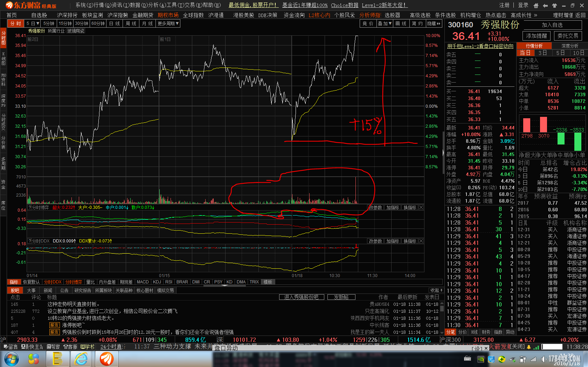Click the back arrow icon in title bar
The height and width of the screenshot is (367, 588).
545,5
